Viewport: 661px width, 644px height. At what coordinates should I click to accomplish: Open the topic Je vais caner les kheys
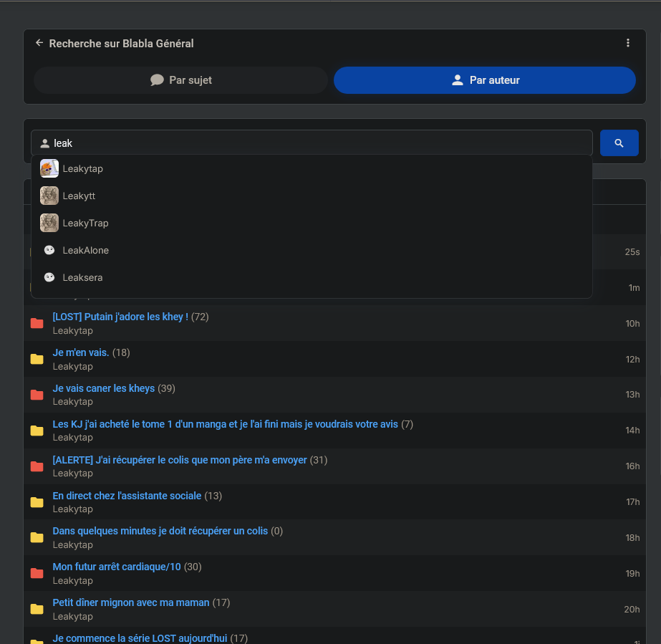[104, 388]
